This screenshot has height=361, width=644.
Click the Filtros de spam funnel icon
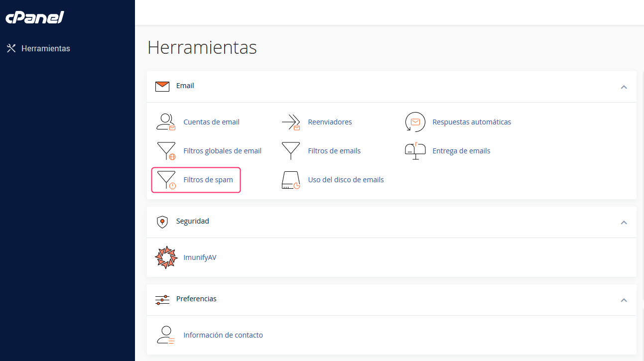click(x=166, y=180)
